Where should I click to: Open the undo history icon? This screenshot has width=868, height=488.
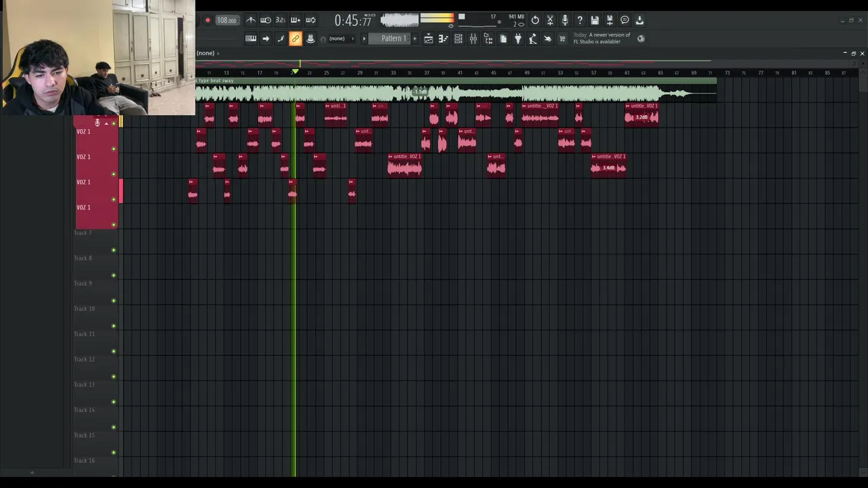535,20
